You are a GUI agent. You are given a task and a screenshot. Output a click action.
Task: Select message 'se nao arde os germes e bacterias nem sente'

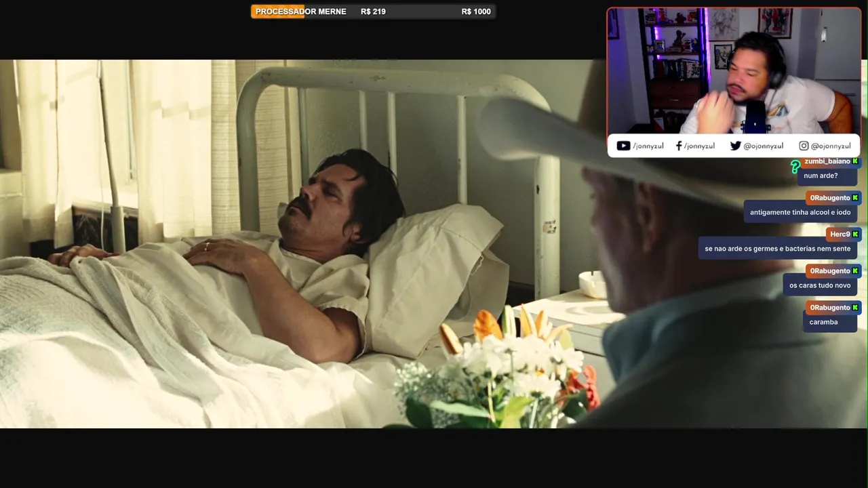(777, 249)
